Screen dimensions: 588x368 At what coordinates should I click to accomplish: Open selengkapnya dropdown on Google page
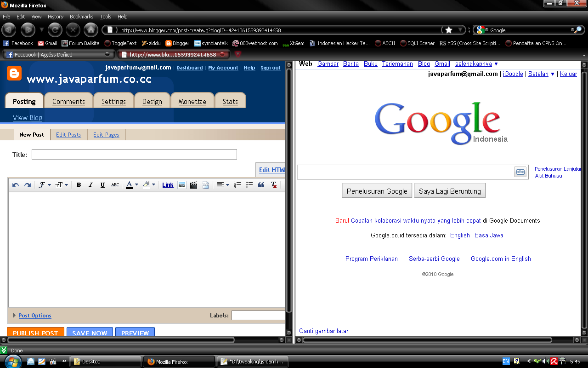coord(476,64)
